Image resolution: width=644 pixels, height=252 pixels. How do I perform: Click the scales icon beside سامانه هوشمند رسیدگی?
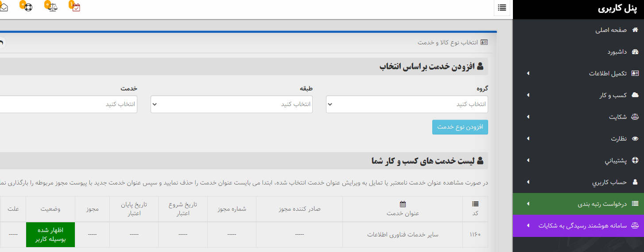tap(635, 225)
